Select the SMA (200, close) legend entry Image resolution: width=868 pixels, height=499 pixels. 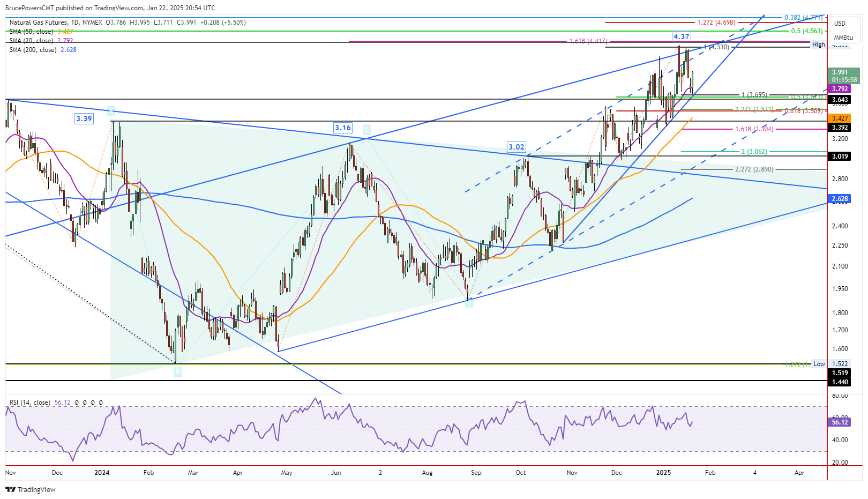click(33, 50)
